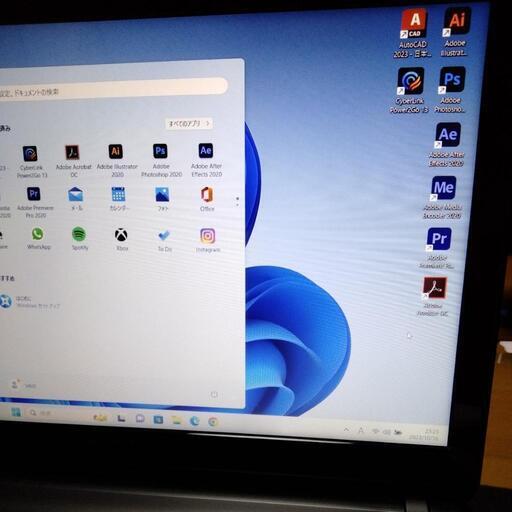
Task: Open the AutoCAD 2023 desktop shortcut
Action: 413,33
